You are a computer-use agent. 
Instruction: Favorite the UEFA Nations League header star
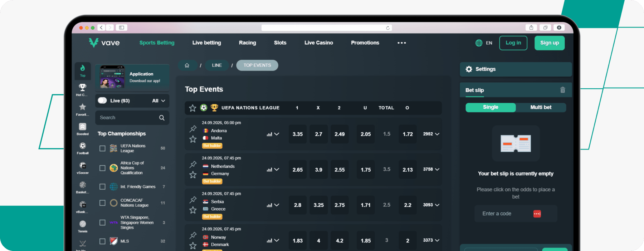pyautogui.click(x=192, y=108)
